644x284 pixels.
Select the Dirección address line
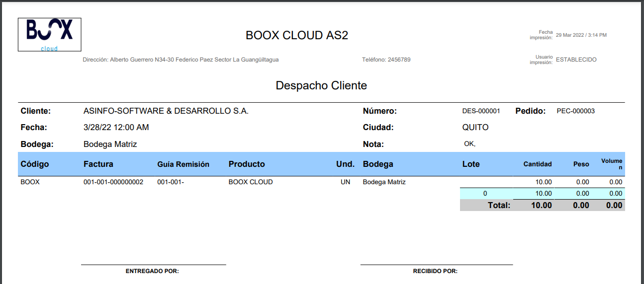coord(181,60)
